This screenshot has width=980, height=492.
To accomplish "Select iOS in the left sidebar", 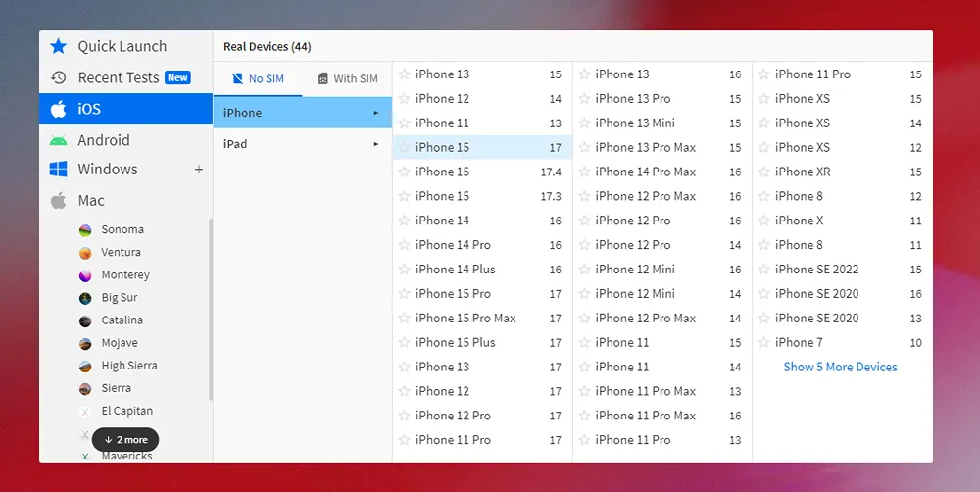I will point(125,109).
